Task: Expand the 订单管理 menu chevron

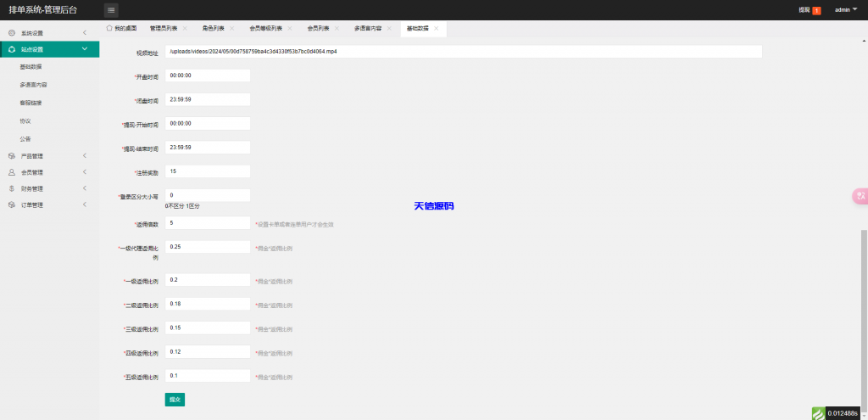Action: pos(85,205)
